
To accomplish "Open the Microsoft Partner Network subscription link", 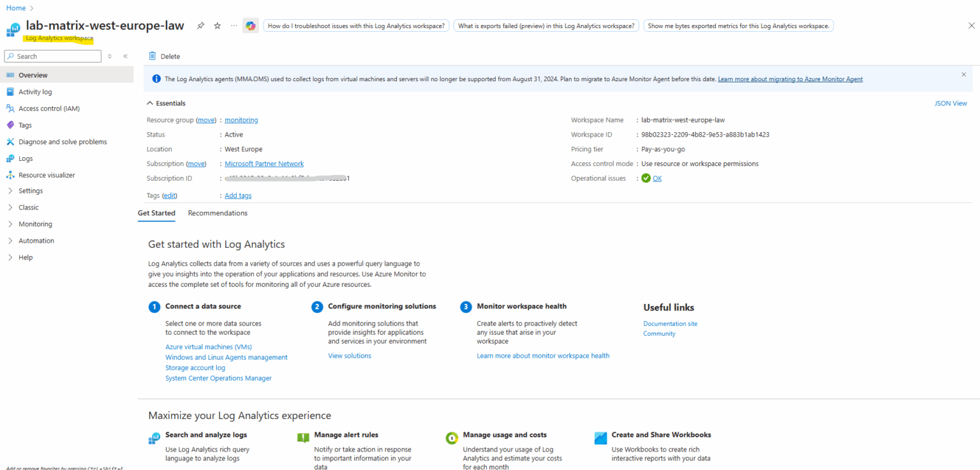I will [264, 163].
